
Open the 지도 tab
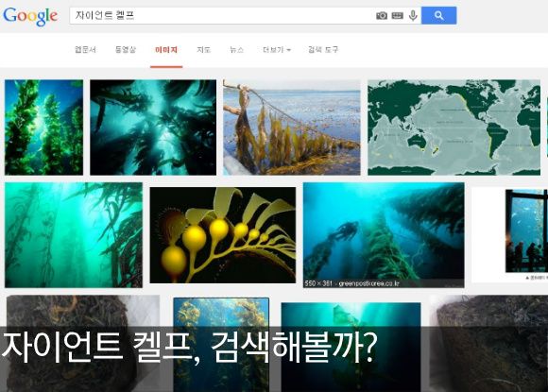click(x=204, y=50)
